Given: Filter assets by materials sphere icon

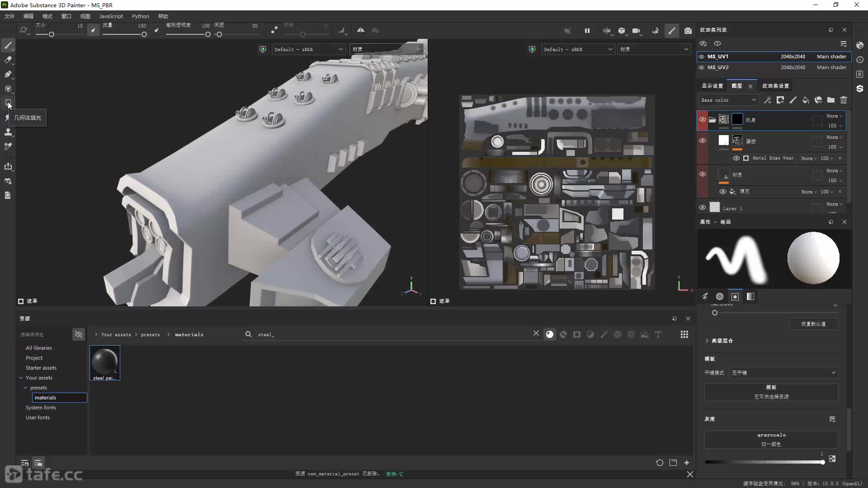Looking at the screenshot, I should point(550,334).
